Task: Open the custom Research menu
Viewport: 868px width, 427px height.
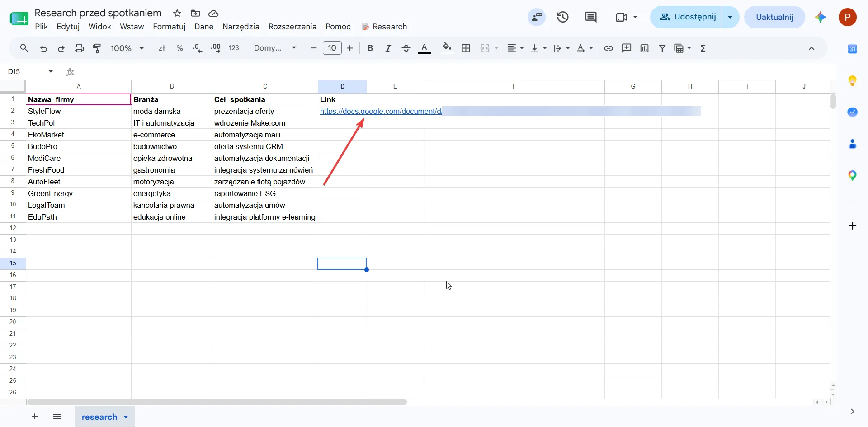Action: tap(385, 27)
